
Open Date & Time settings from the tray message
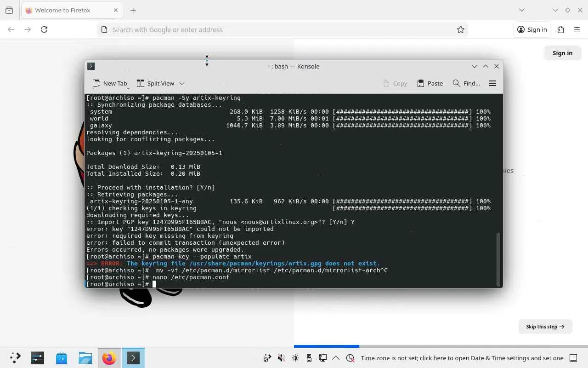(462, 358)
